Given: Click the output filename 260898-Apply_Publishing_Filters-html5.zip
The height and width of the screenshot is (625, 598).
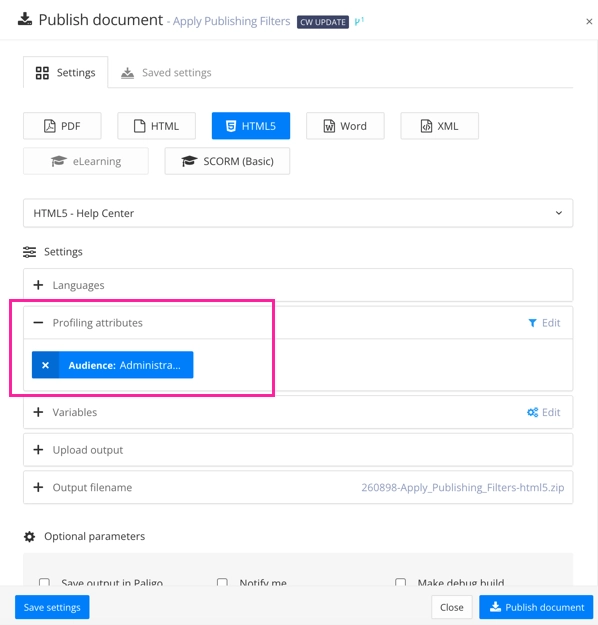Looking at the screenshot, I should (x=462, y=487).
